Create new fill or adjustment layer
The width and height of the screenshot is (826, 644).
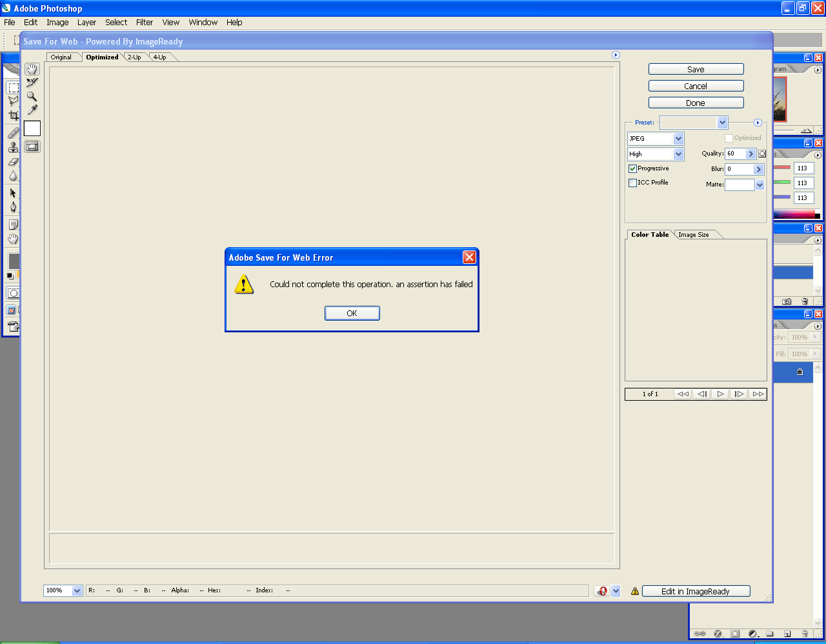[752, 634]
